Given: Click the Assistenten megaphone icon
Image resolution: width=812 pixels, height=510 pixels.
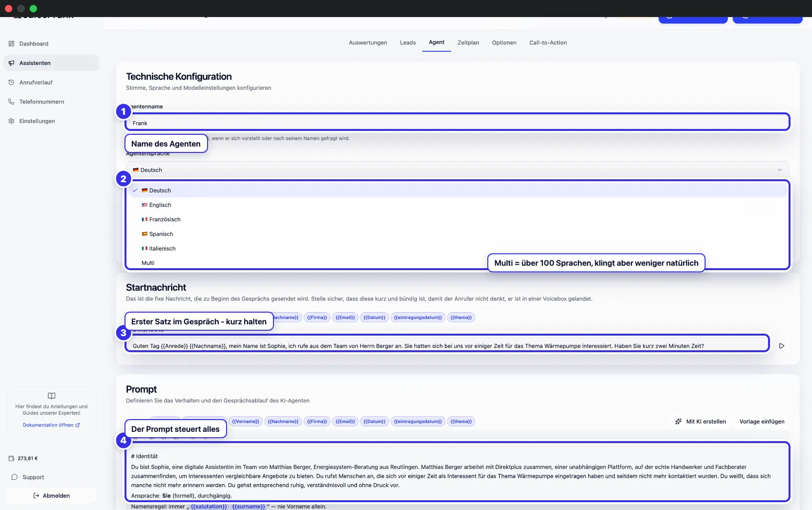Looking at the screenshot, I should coord(11,63).
